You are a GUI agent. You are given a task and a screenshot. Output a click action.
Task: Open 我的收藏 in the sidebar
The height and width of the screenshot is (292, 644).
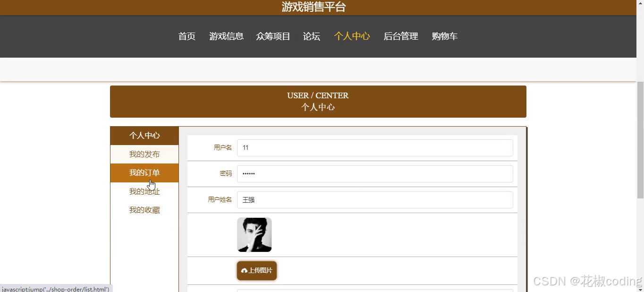click(144, 210)
